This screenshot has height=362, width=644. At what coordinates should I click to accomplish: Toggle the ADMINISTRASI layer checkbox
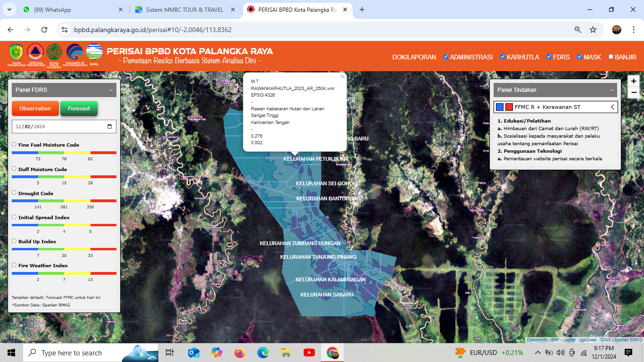(446, 57)
